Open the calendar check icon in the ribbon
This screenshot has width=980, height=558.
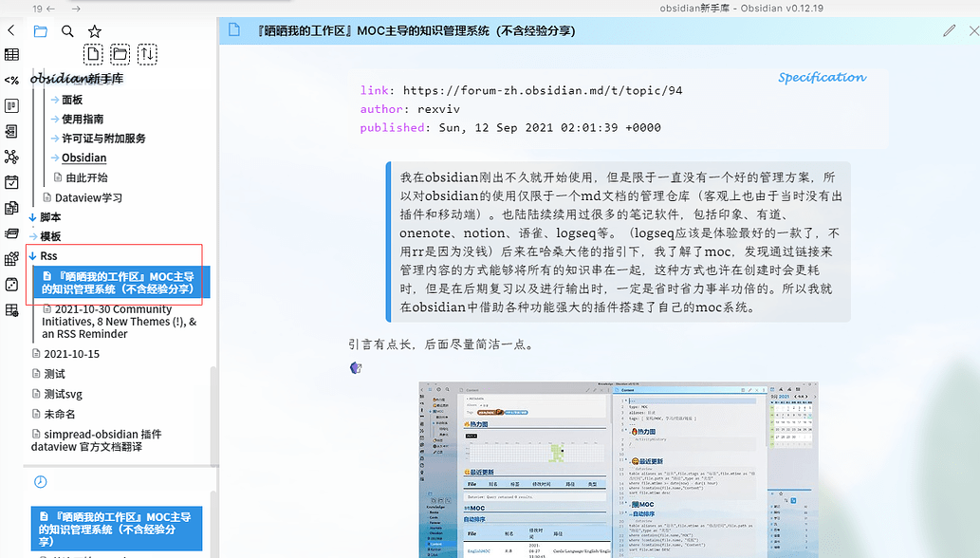tap(11, 182)
